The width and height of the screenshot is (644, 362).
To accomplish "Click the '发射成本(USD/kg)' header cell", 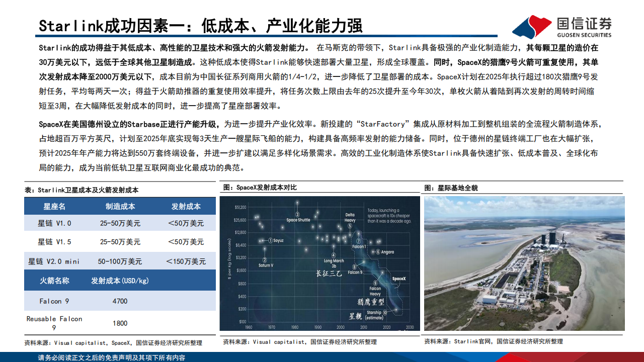I will [120, 281].
